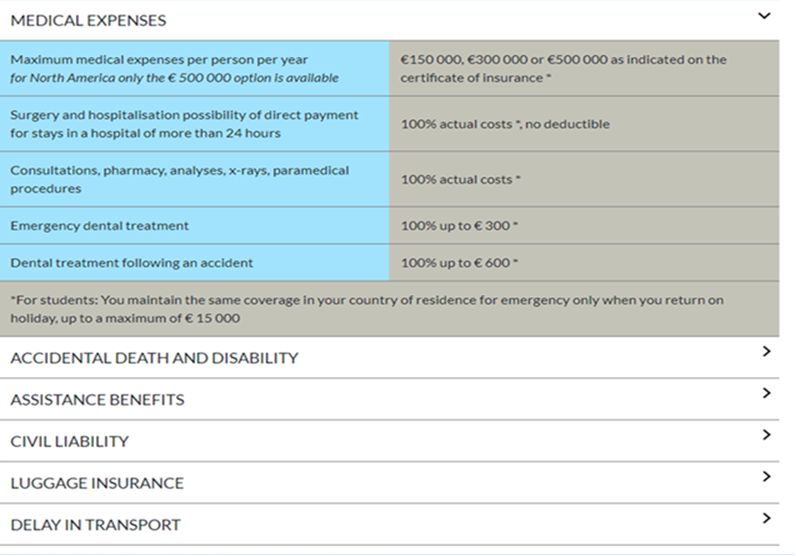Expand the Accidental Death and Disability arrow
The width and height of the screenshot is (796, 556).
tap(766, 351)
